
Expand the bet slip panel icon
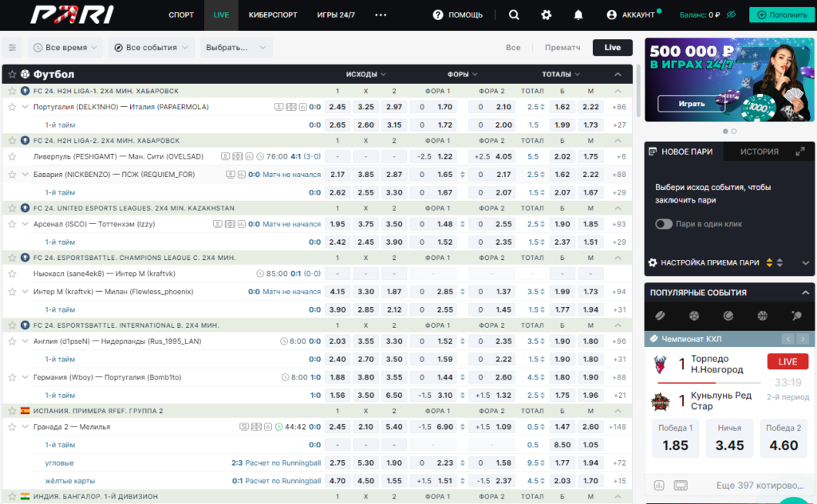coord(799,152)
